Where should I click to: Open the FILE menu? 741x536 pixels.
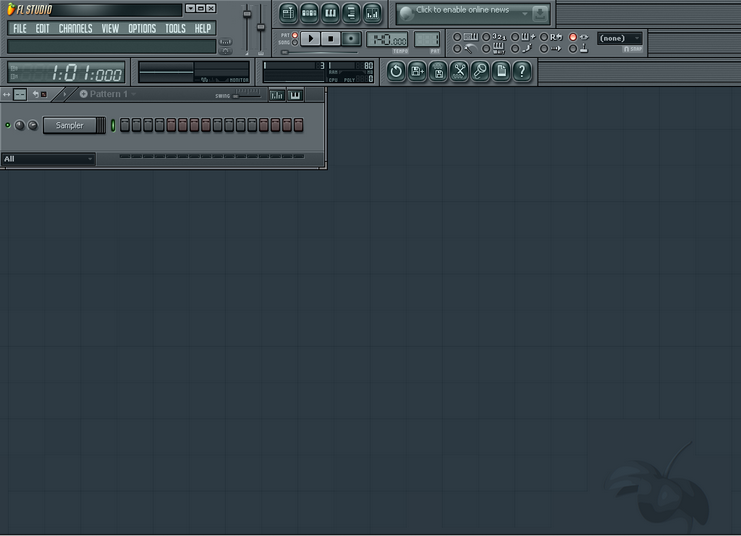(x=20, y=29)
